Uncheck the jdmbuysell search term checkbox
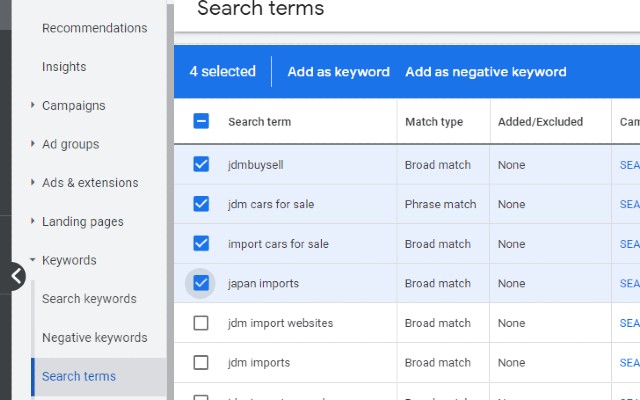Viewport: 640px width, 400px height. click(x=201, y=164)
